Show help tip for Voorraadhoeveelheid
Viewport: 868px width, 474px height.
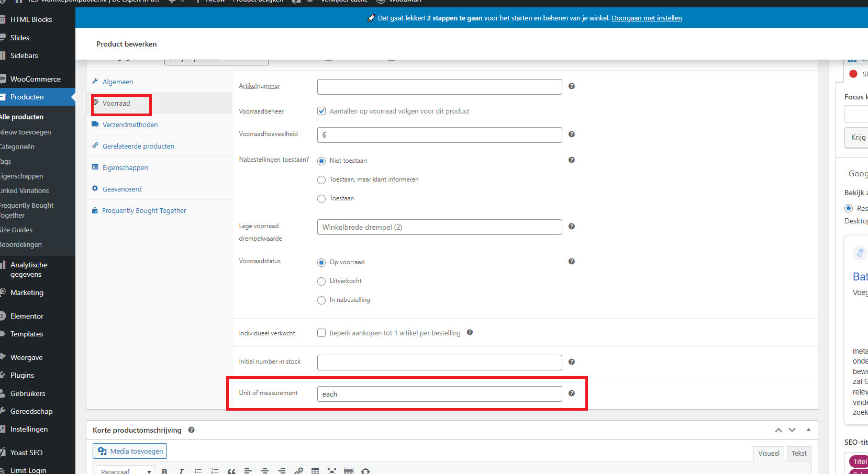pos(572,134)
